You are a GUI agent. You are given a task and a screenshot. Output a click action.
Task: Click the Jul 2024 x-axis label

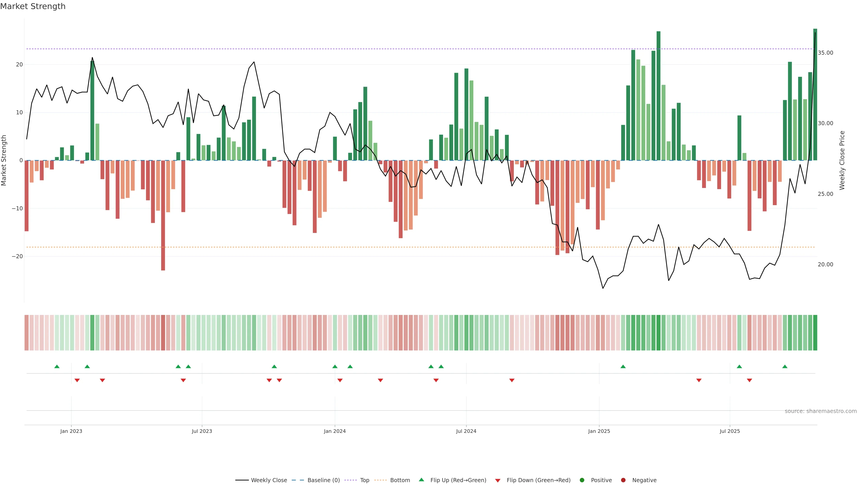[466, 431]
